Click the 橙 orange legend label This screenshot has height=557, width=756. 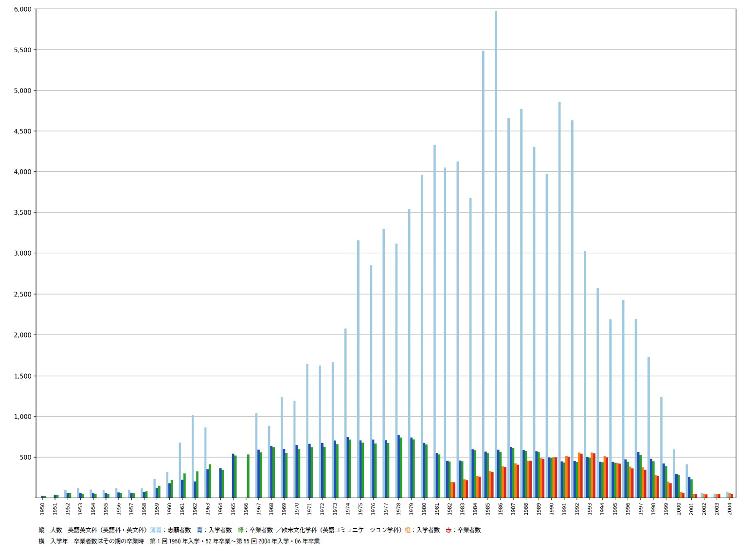click(x=407, y=530)
